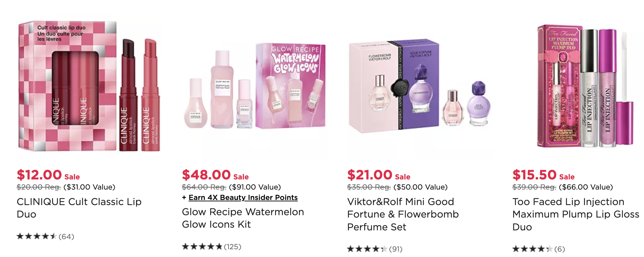
Task: Click the Glow Recipe five-star rating
Action: click(x=202, y=247)
